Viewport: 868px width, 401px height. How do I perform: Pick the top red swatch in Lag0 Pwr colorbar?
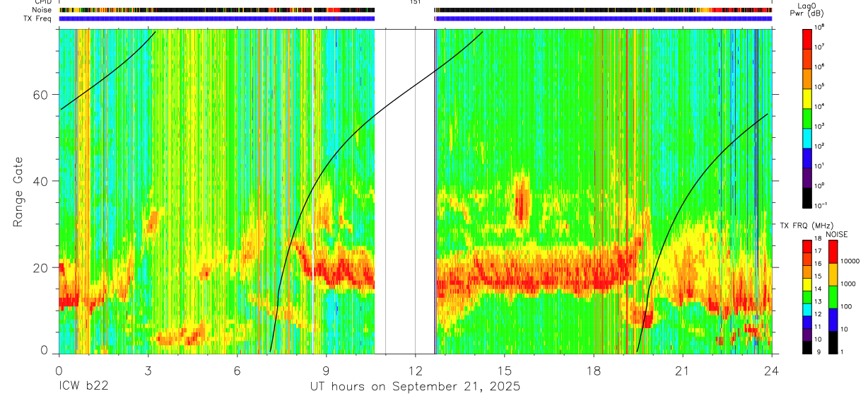[x=807, y=38]
